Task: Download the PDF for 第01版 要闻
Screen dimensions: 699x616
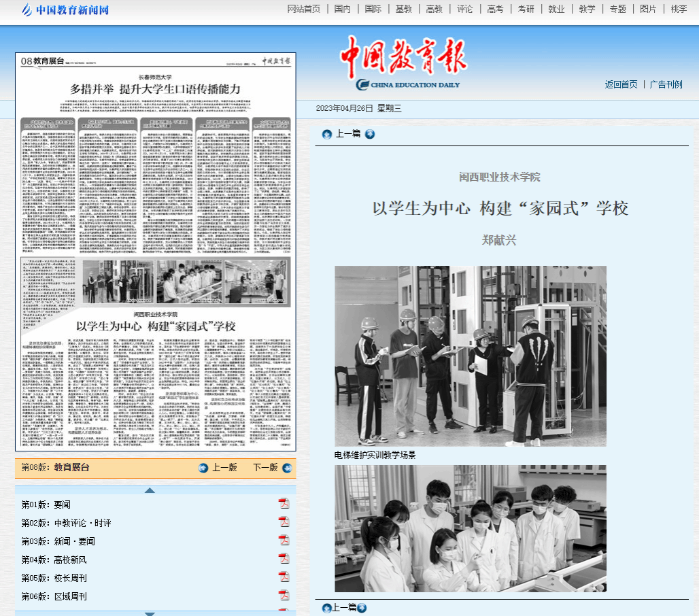Action: (x=284, y=504)
